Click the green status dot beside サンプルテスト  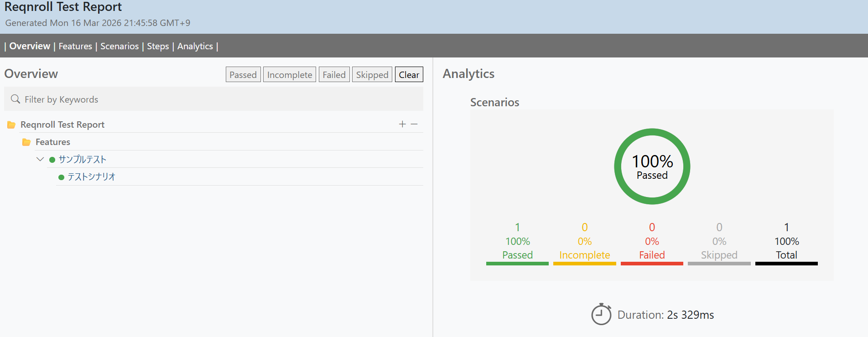coord(52,160)
